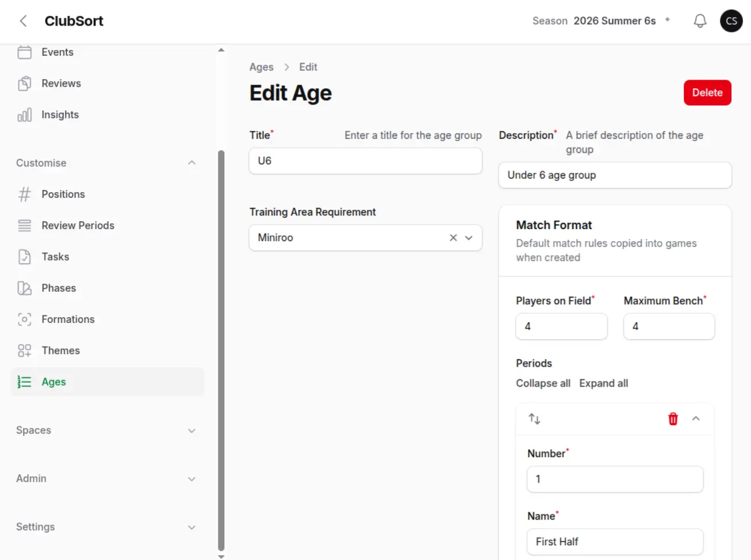Screen dimensions: 751x560
Task: Click the Tasks document icon
Action: tap(24, 257)
